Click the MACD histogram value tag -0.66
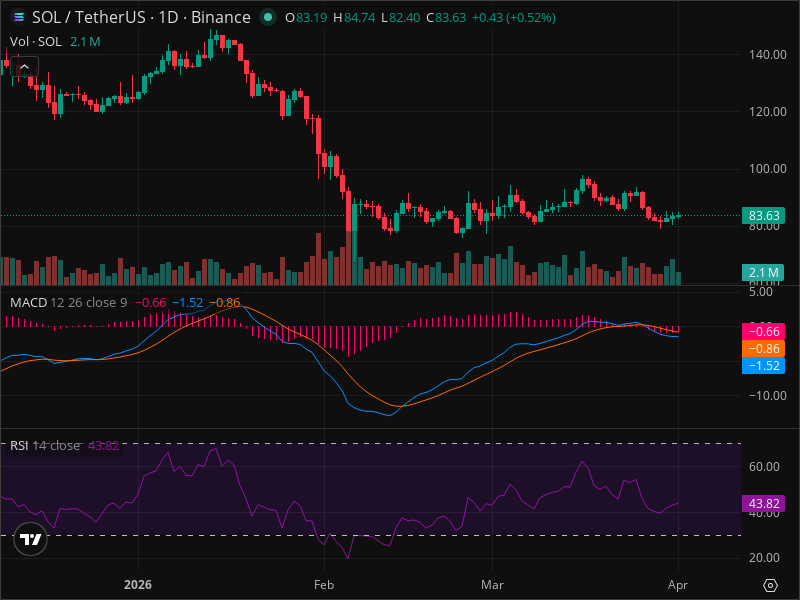This screenshot has height=600, width=800. (763, 332)
